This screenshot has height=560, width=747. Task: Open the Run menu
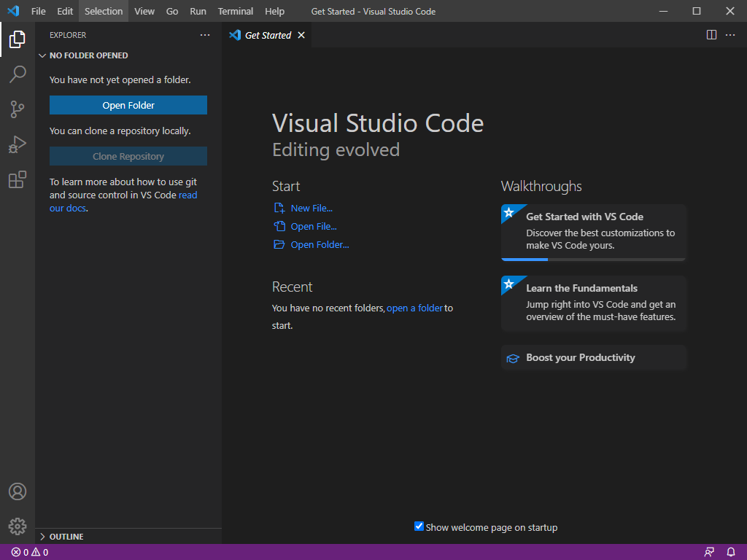pyautogui.click(x=198, y=11)
